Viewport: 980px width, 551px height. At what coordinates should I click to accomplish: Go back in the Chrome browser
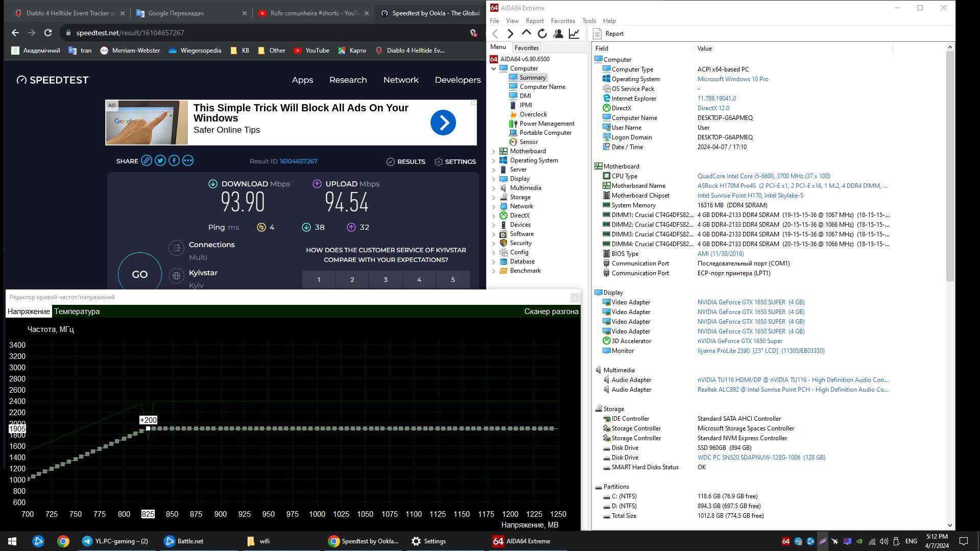[15, 33]
